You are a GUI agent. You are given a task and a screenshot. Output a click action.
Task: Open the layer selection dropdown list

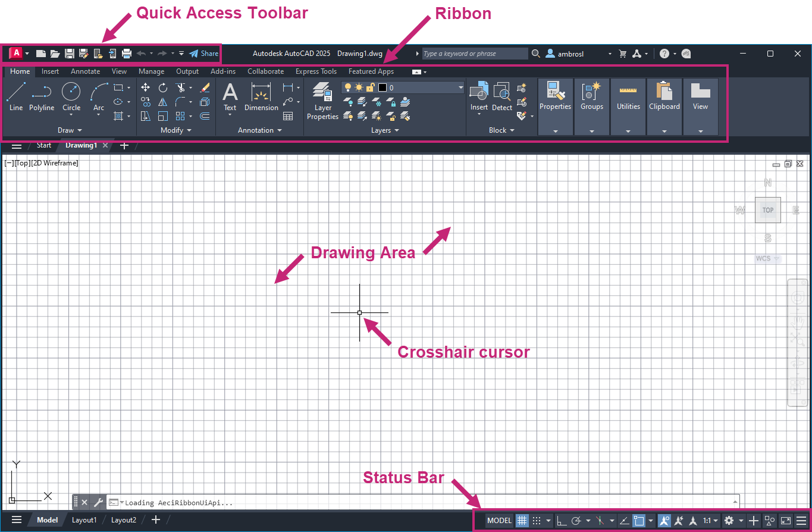pos(461,87)
